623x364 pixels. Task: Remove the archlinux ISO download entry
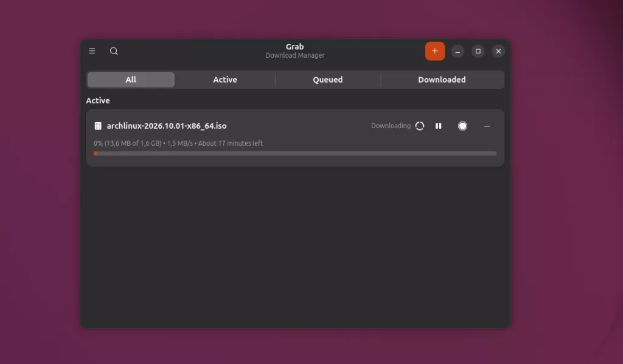tap(487, 126)
